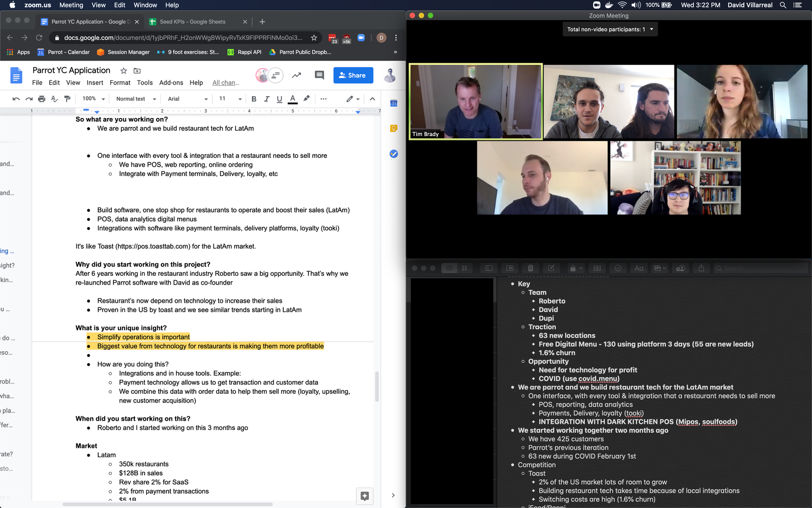Open the Arial font dropdown
Screen dimensions: 812x508
pos(188,99)
